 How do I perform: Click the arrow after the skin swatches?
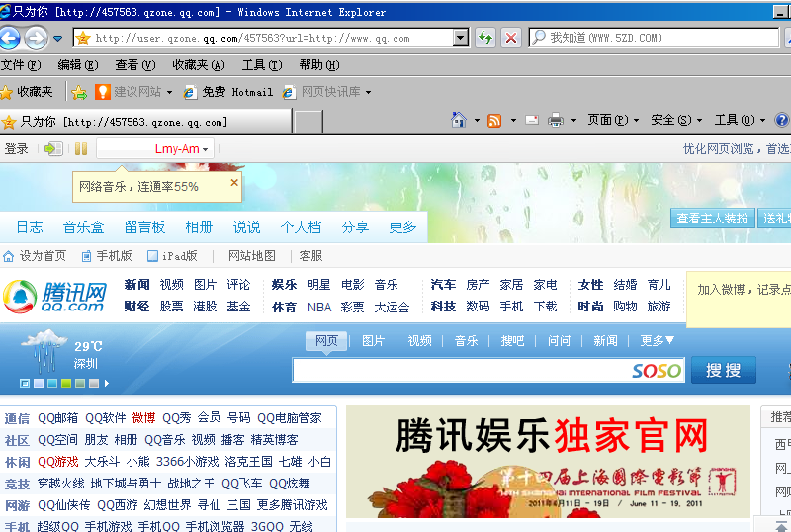tap(107, 384)
